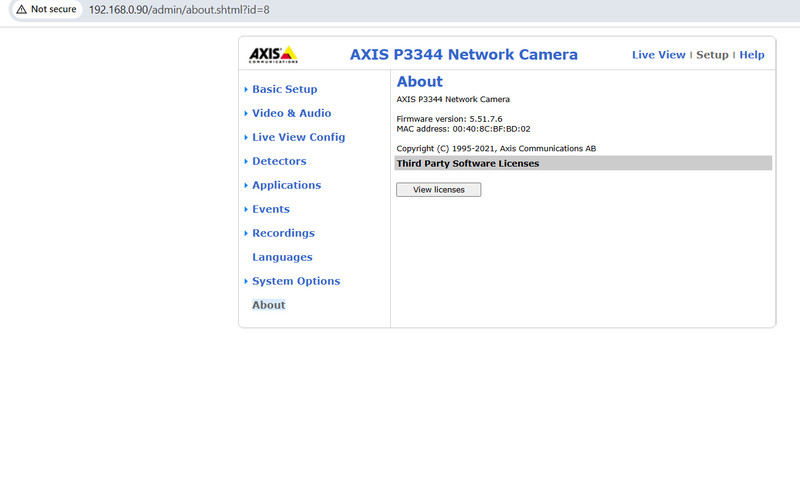Click the About page heading
Screen dimensions: 800x482
tap(419, 82)
